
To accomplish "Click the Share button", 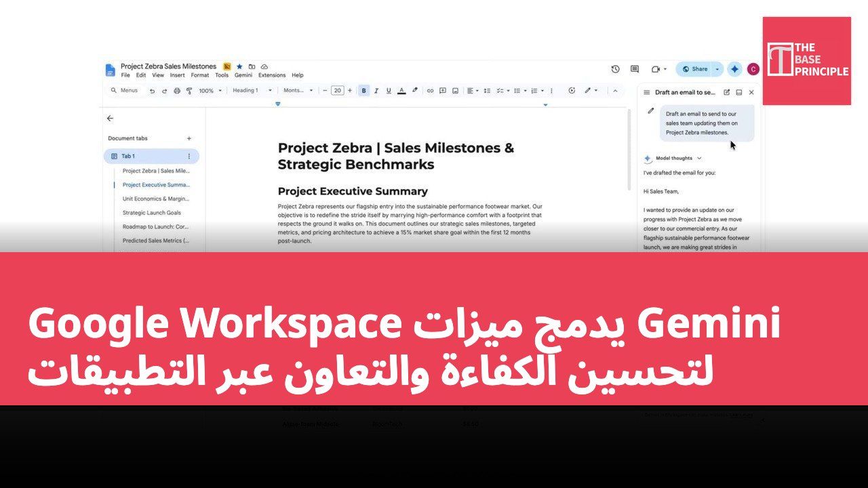I will pos(694,69).
